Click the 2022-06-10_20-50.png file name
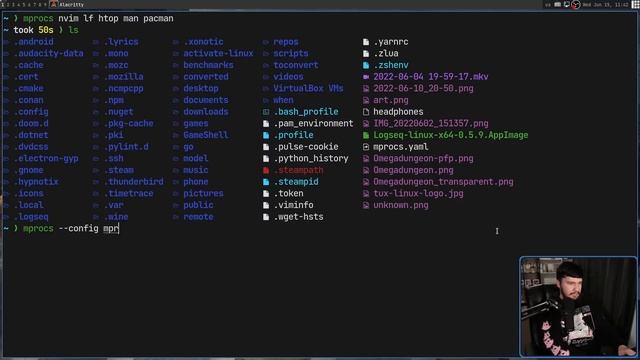 tap(423, 89)
